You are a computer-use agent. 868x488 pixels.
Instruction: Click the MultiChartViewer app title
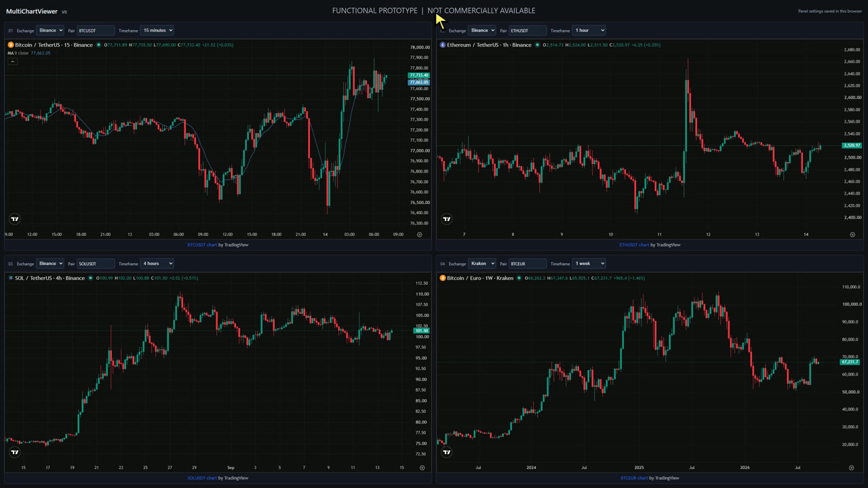pyautogui.click(x=32, y=12)
